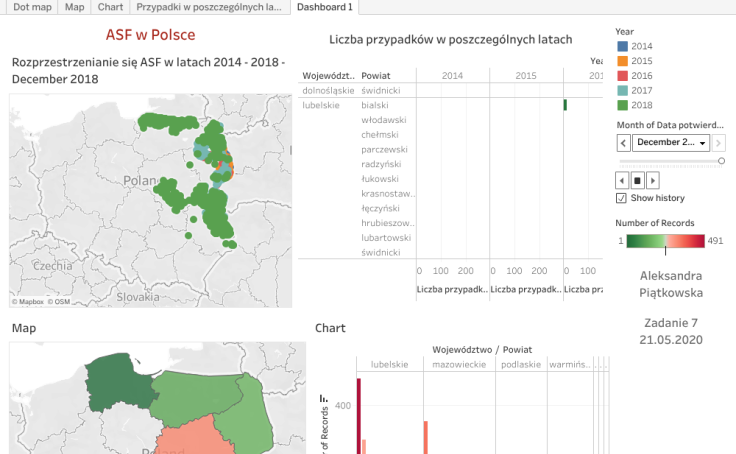Click the 2018 green legend swatch
This screenshot has width=736, height=454.
click(622, 105)
